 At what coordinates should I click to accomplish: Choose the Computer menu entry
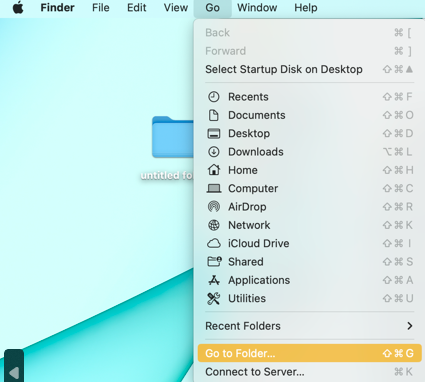pos(309,189)
